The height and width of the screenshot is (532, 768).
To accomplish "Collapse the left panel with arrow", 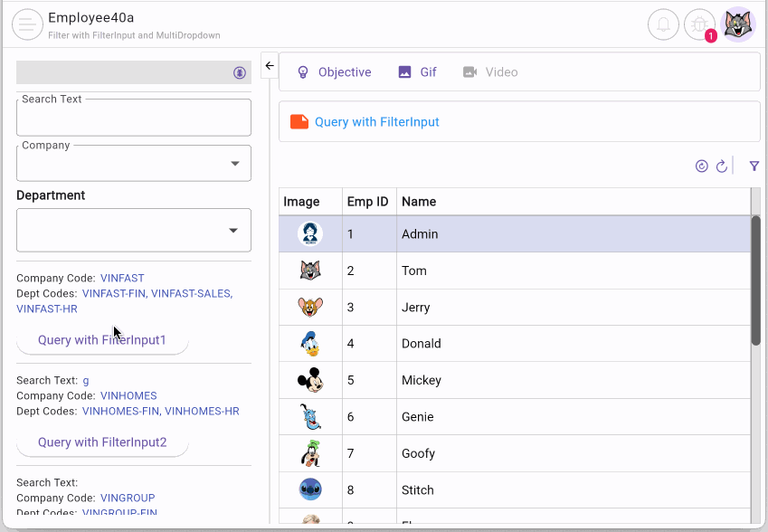I will (x=270, y=66).
